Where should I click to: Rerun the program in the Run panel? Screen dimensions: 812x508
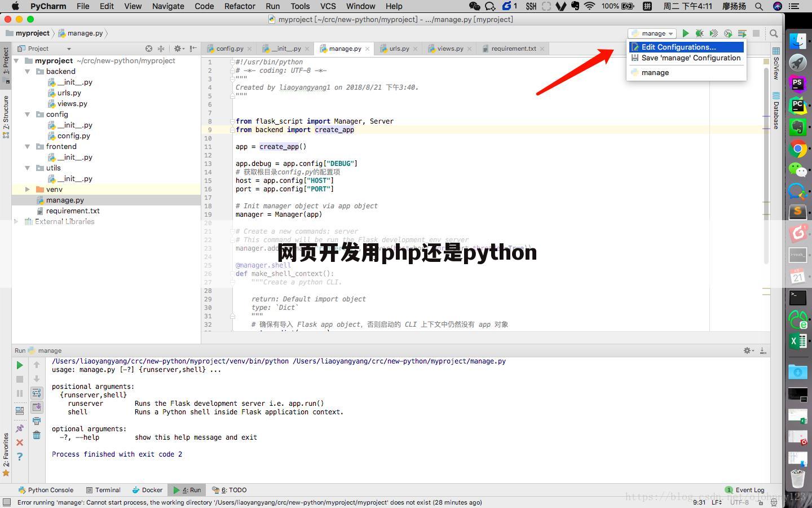[x=19, y=366]
